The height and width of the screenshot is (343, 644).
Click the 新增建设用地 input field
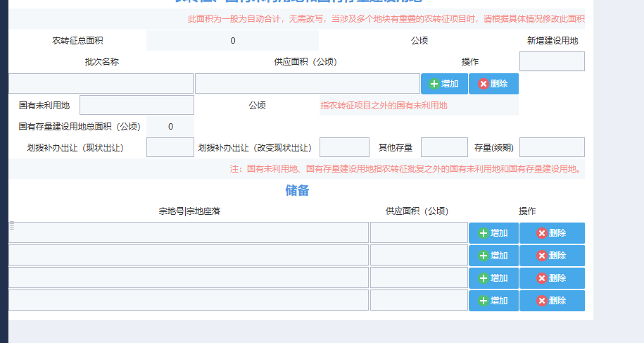[x=552, y=61]
